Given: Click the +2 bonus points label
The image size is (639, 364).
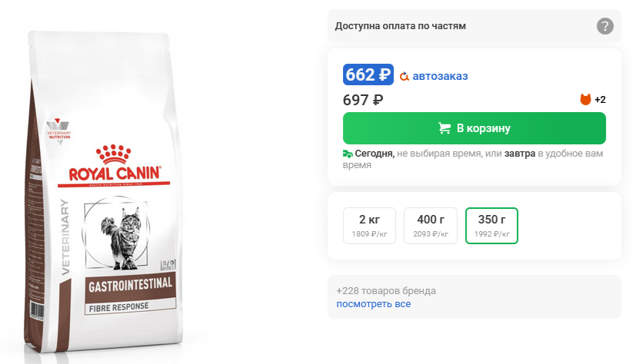Looking at the screenshot, I should (x=600, y=100).
